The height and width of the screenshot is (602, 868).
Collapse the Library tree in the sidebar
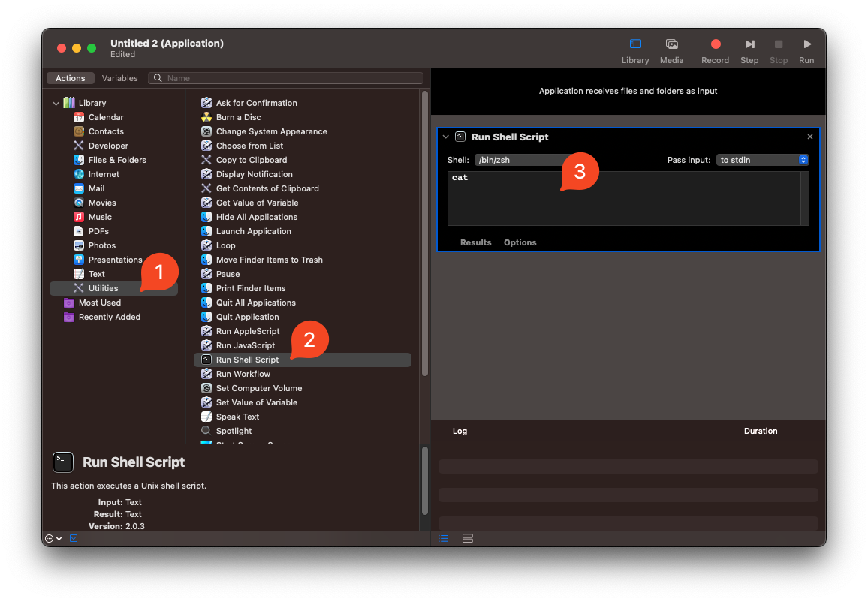(x=56, y=102)
